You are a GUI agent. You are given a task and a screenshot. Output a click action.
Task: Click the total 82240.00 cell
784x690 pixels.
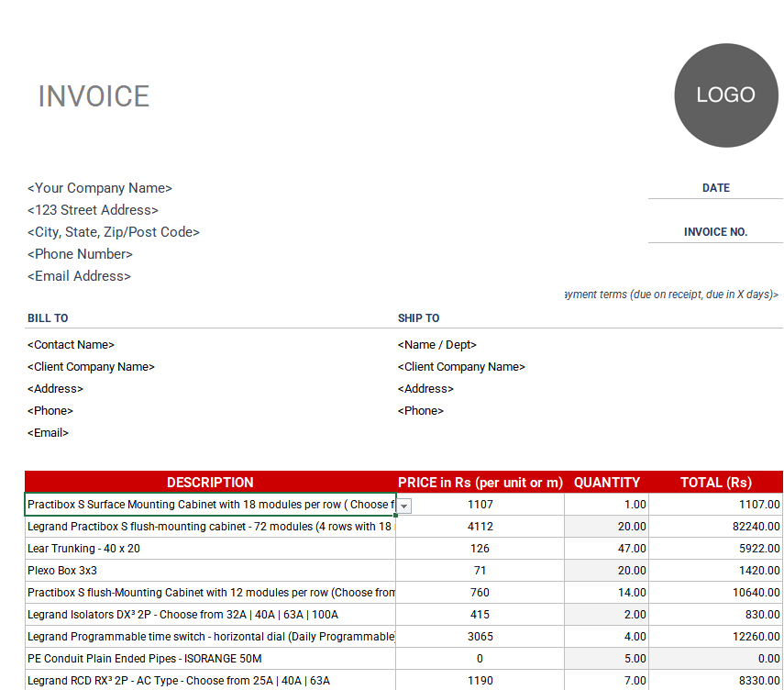tap(716, 527)
